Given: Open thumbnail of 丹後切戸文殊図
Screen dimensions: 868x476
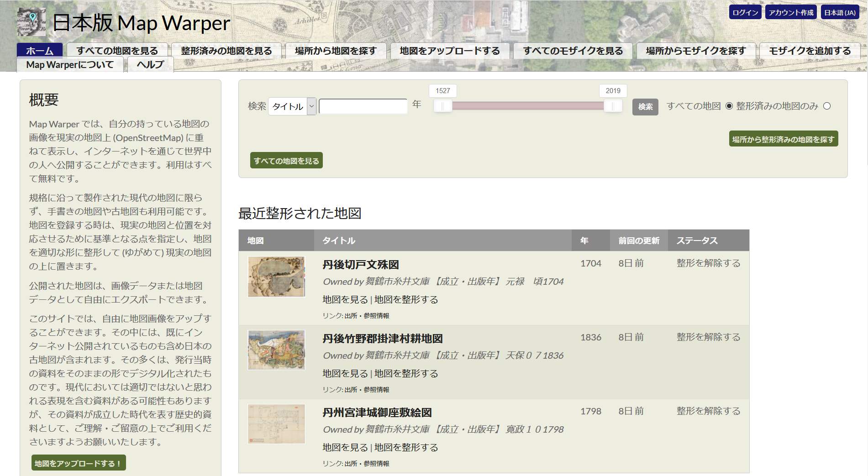Looking at the screenshot, I should pyautogui.click(x=276, y=277).
